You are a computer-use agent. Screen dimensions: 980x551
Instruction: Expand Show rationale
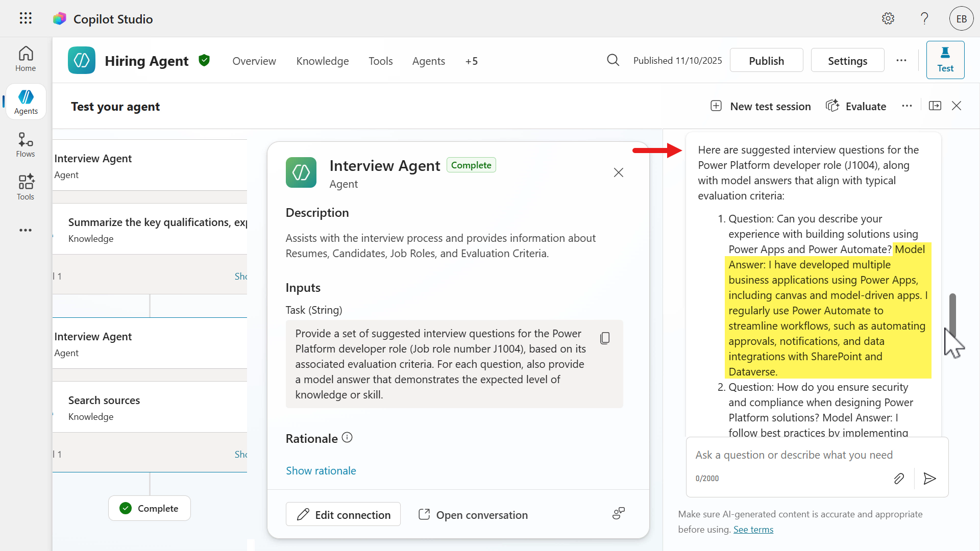point(321,471)
